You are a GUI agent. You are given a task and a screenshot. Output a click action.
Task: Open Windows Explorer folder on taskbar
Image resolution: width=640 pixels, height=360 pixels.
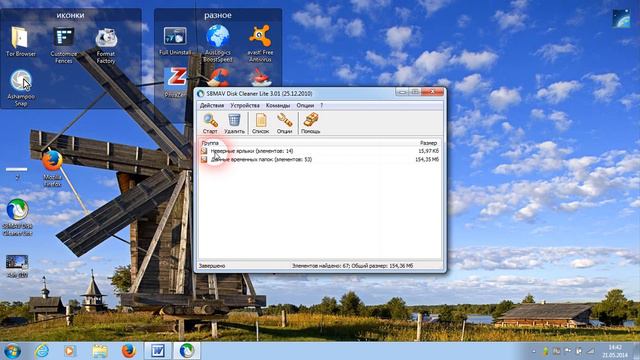(x=100, y=351)
